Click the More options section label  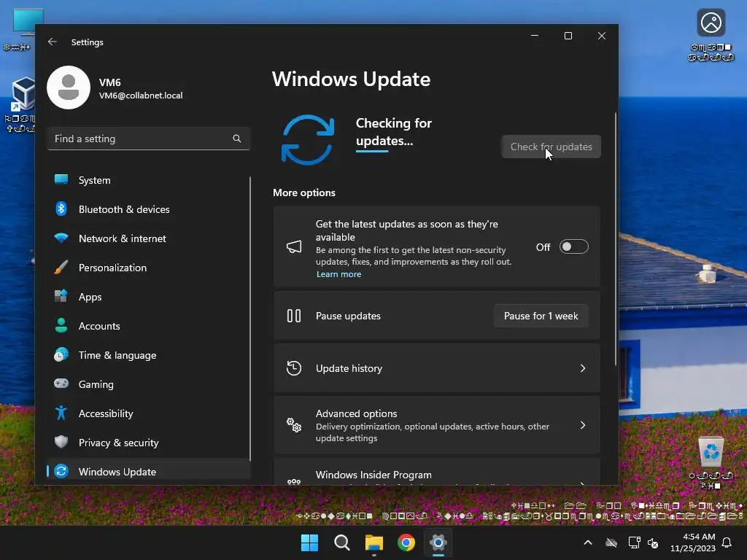click(304, 192)
